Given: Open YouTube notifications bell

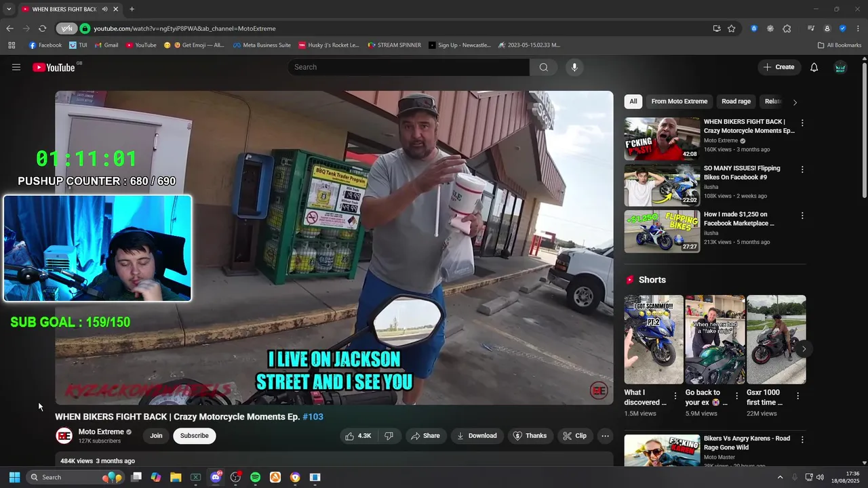Looking at the screenshot, I should (814, 67).
